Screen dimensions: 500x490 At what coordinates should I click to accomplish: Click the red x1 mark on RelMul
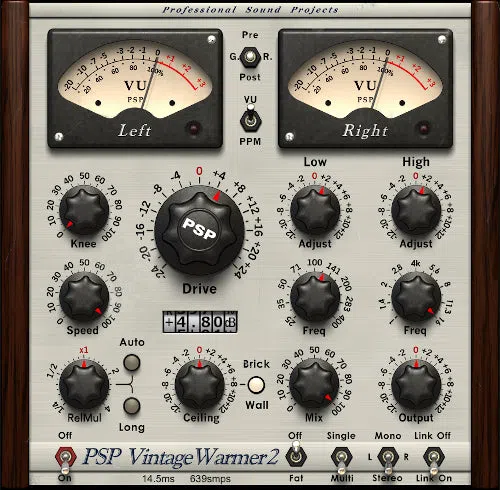[84, 350]
